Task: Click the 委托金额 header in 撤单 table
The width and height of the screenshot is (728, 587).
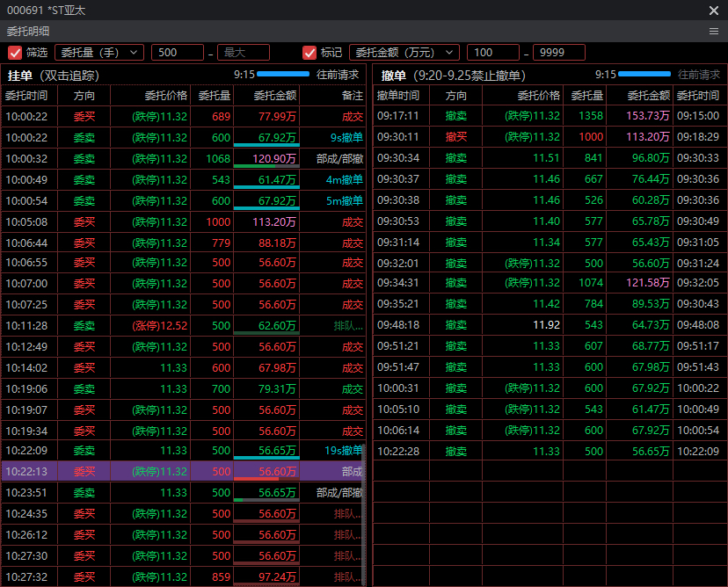Action: pyautogui.click(x=649, y=96)
